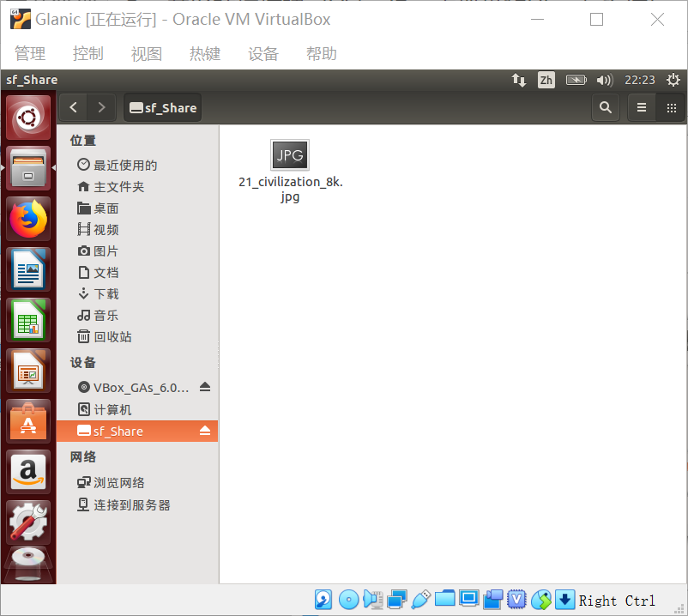Open the 视图 menu in VirtualBox
This screenshot has height=616, width=688.
[147, 53]
